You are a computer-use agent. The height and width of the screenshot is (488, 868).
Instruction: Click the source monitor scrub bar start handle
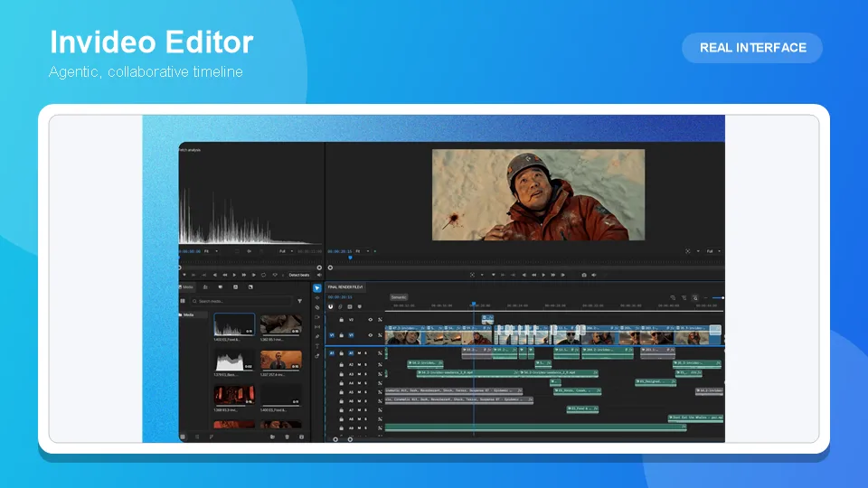(x=179, y=267)
